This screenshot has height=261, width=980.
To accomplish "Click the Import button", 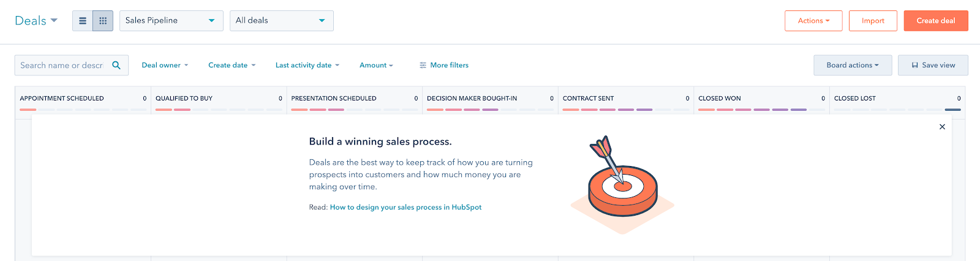I will tap(873, 21).
